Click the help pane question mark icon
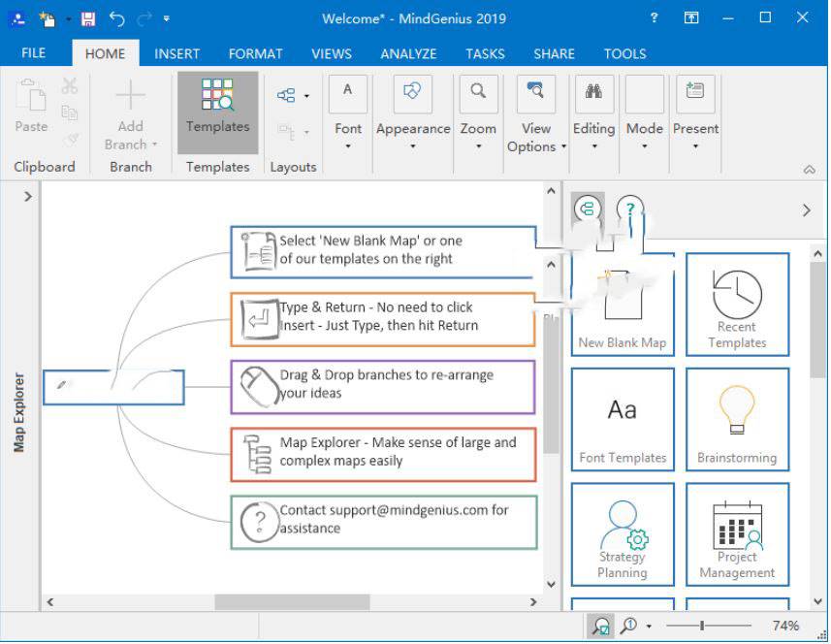Screen dimensions: 831x644 (x=630, y=209)
